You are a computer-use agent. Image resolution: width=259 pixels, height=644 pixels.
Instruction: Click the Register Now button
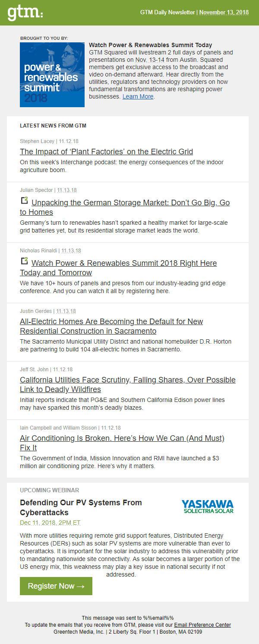coord(56,586)
